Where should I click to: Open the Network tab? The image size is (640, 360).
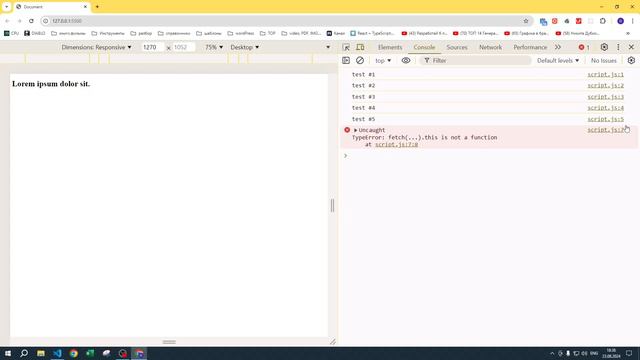click(490, 47)
